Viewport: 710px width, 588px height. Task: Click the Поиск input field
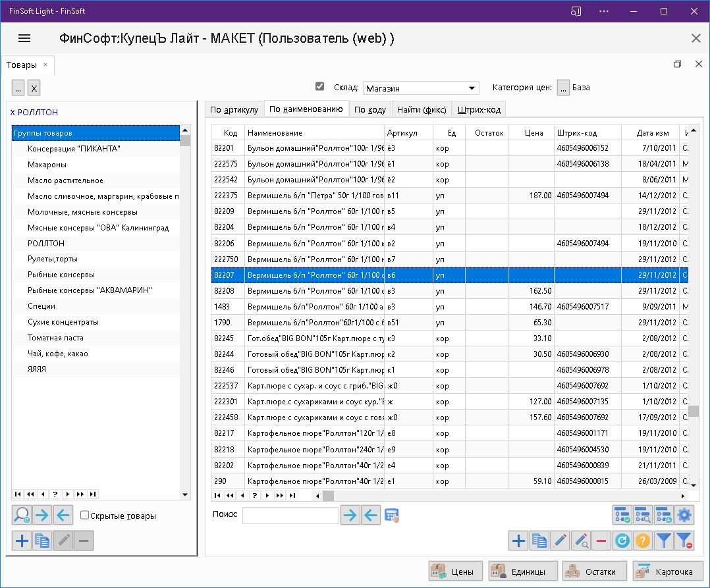pyautogui.click(x=290, y=516)
